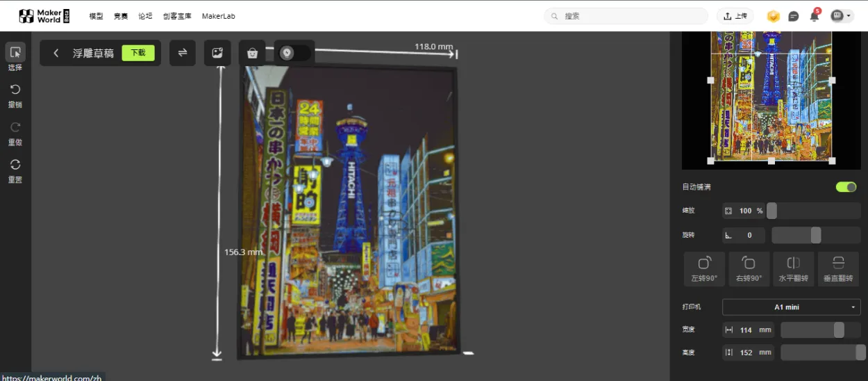
Task: Click the 重做 redo icon
Action: (15, 127)
